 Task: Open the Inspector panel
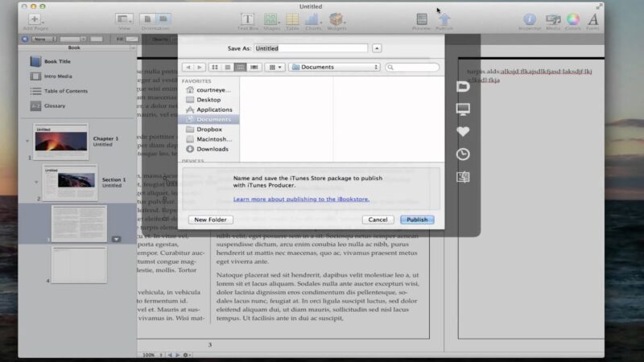point(530,19)
